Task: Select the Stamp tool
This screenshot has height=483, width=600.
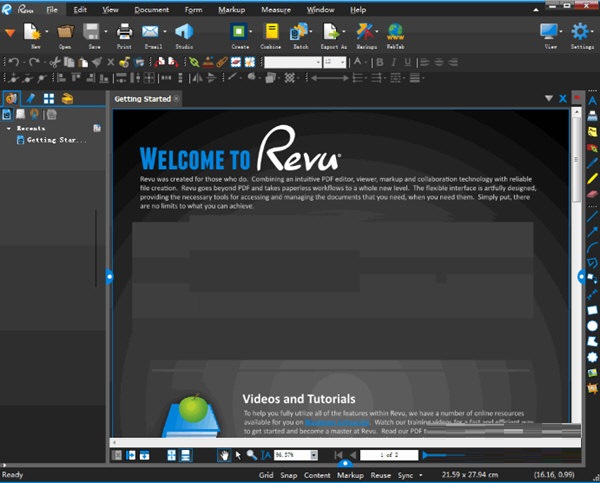Action: pyautogui.click(x=208, y=62)
